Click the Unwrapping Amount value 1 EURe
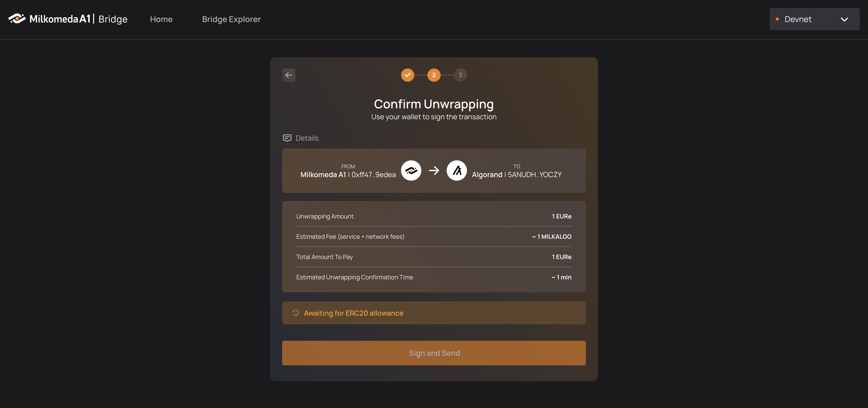This screenshot has width=868, height=408. tap(561, 216)
